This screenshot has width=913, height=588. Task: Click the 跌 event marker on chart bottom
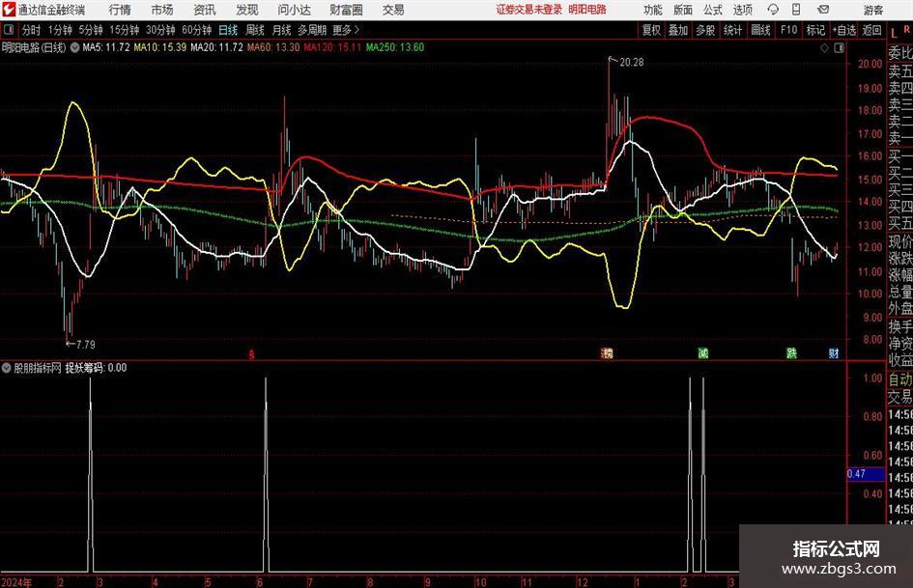pyautogui.click(x=791, y=352)
